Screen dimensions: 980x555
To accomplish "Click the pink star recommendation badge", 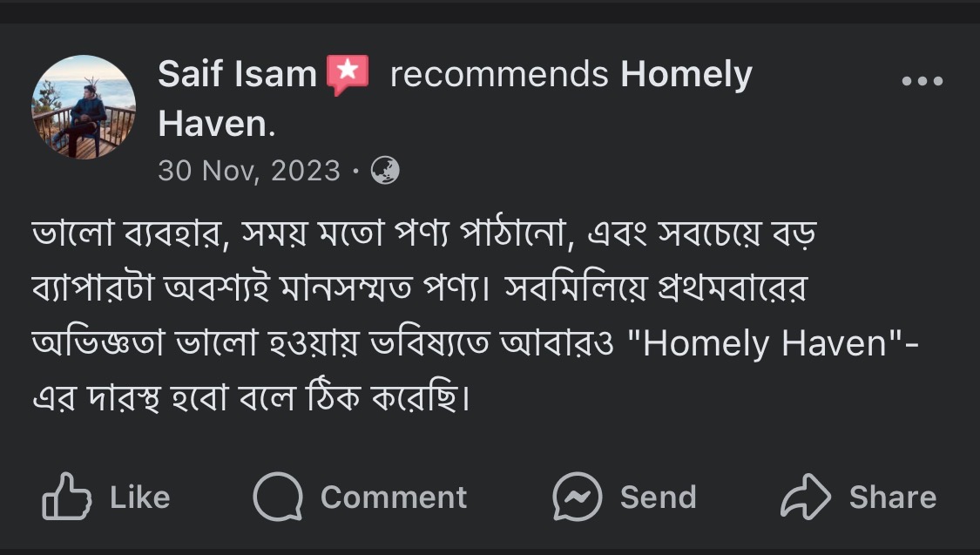I will [348, 74].
